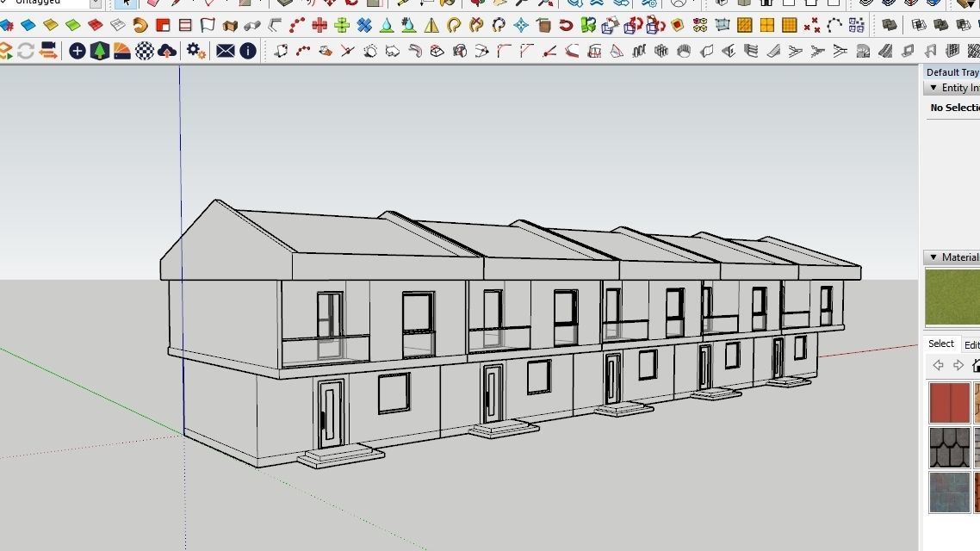Click the yellow cone triangle icon
980x551 pixels.
(x=431, y=25)
